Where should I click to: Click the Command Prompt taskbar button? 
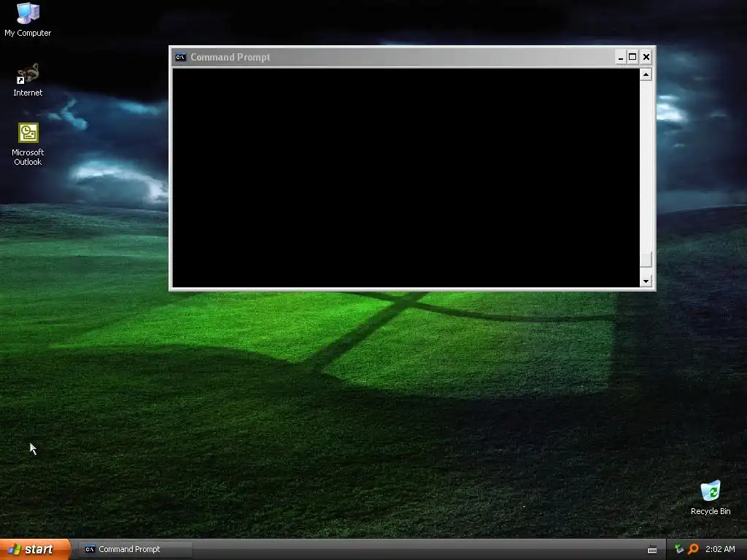point(136,549)
